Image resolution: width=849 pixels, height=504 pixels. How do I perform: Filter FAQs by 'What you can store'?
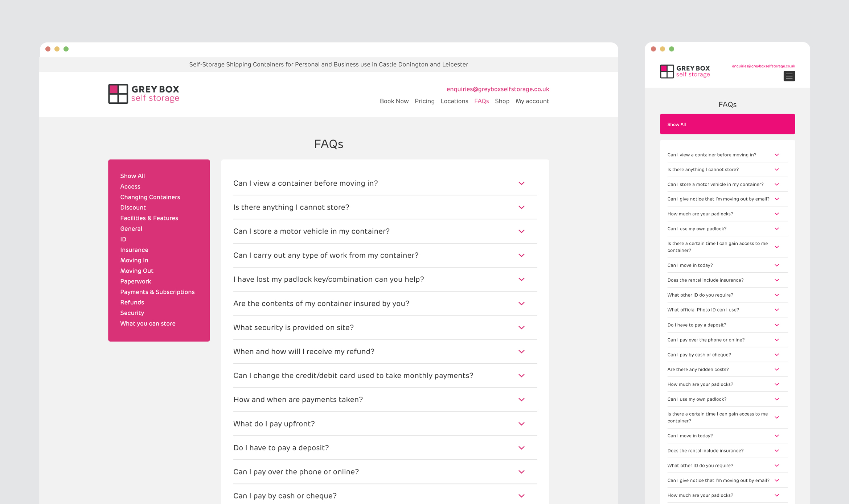point(148,323)
